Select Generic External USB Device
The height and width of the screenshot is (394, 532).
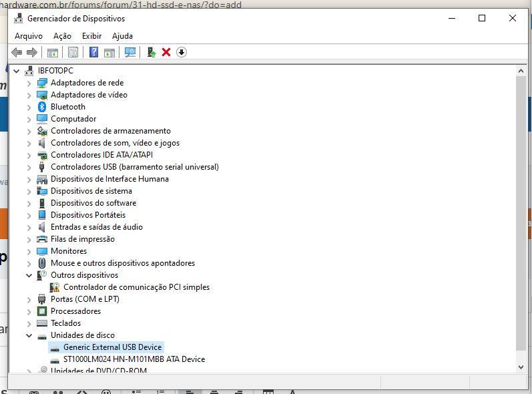point(112,347)
